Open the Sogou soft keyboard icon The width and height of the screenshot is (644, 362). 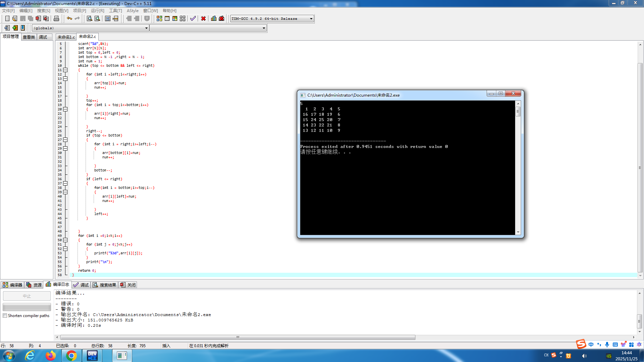click(615, 345)
